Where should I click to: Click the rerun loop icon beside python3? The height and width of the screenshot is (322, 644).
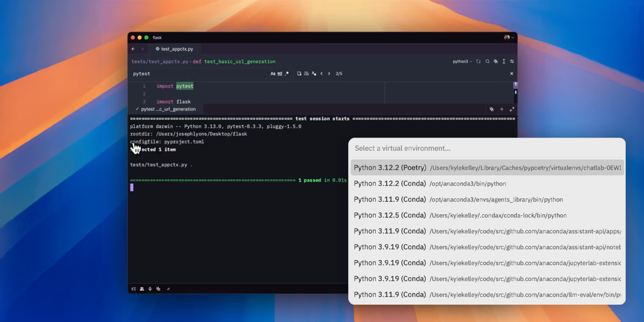478,61
